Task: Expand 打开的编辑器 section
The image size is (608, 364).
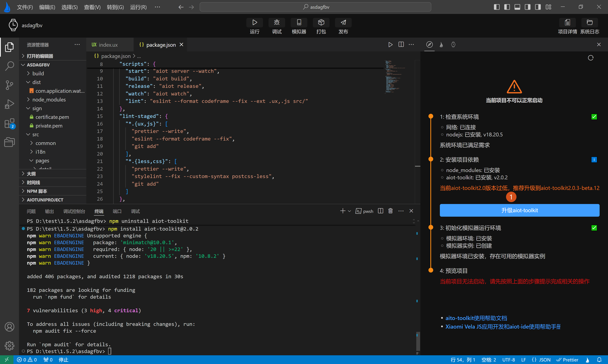Action: [x=53, y=56]
